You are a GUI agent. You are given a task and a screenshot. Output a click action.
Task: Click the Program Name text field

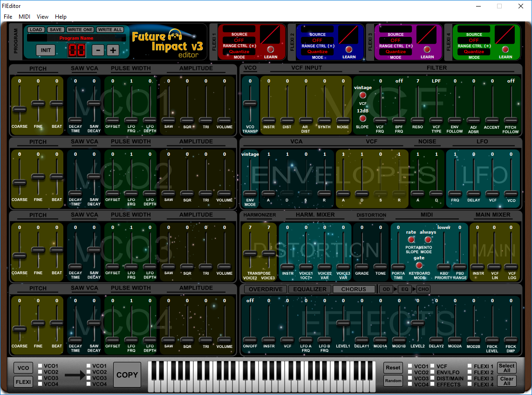click(76, 38)
